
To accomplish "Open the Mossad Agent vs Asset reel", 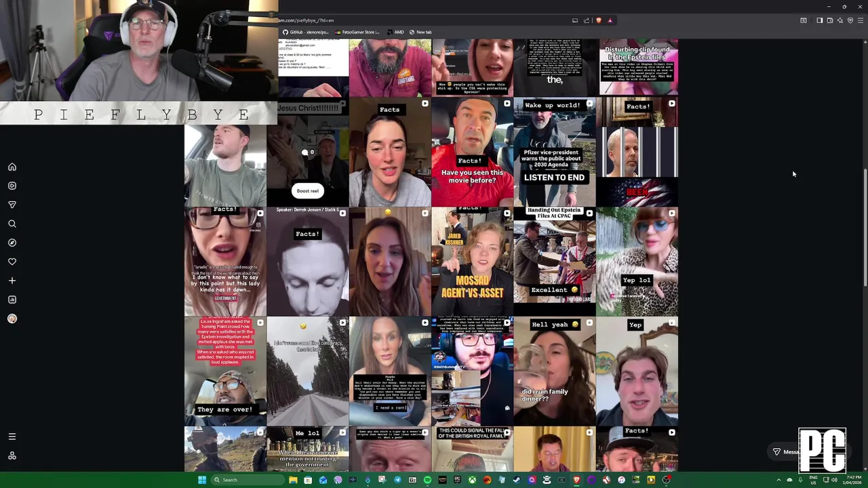I will (472, 261).
